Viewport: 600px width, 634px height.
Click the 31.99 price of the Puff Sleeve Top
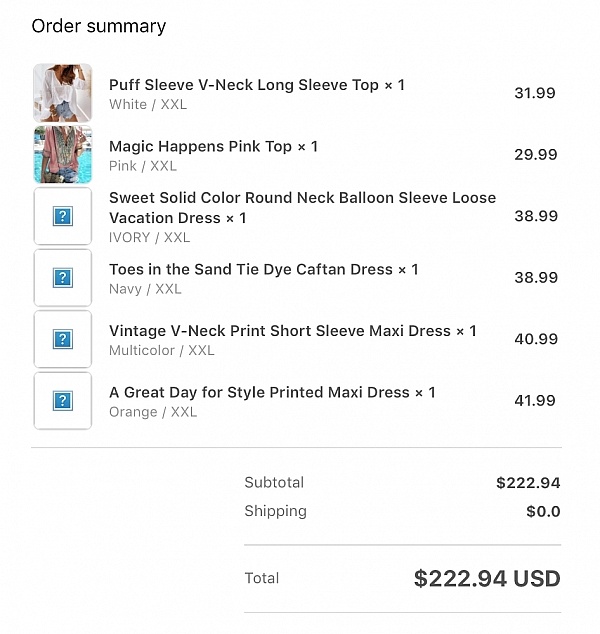click(535, 93)
